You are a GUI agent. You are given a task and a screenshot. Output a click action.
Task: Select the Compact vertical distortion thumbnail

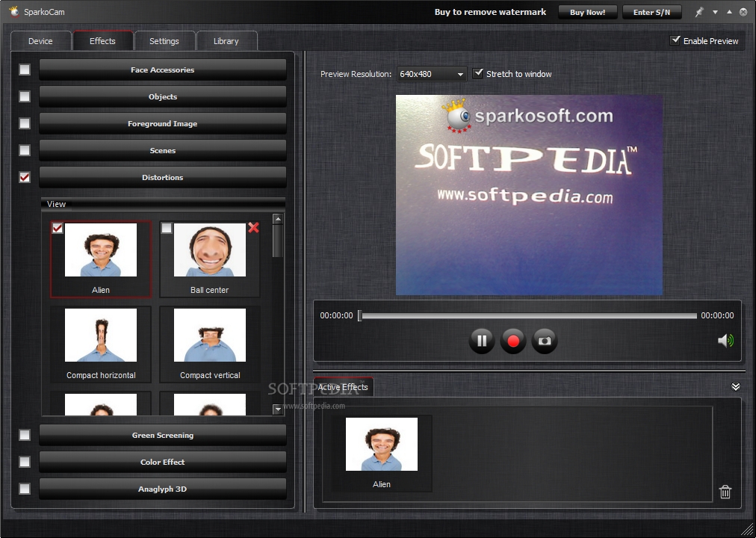tap(210, 344)
